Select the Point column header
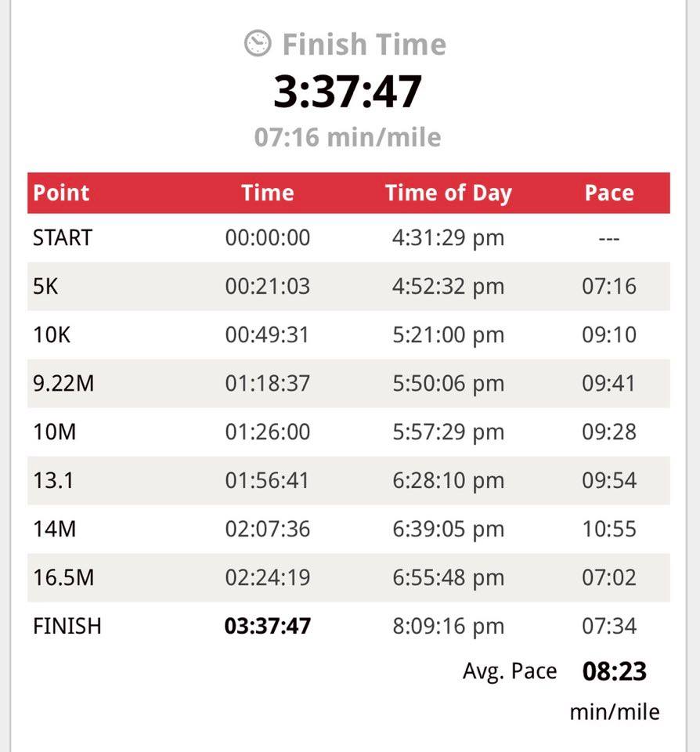Image resolution: width=700 pixels, height=752 pixels. 61,193
